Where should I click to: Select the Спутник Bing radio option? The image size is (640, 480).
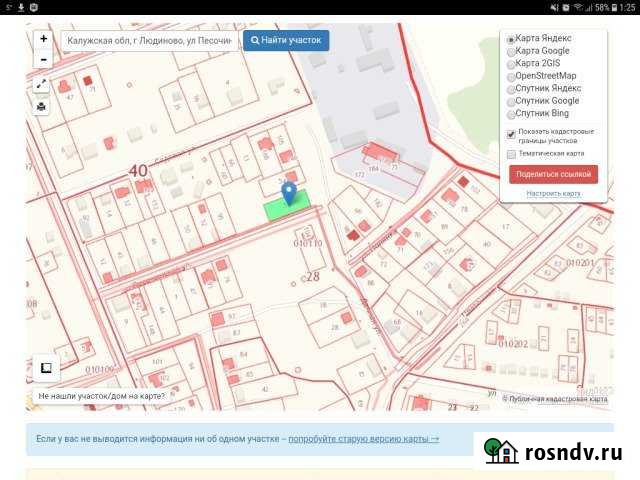[512, 114]
